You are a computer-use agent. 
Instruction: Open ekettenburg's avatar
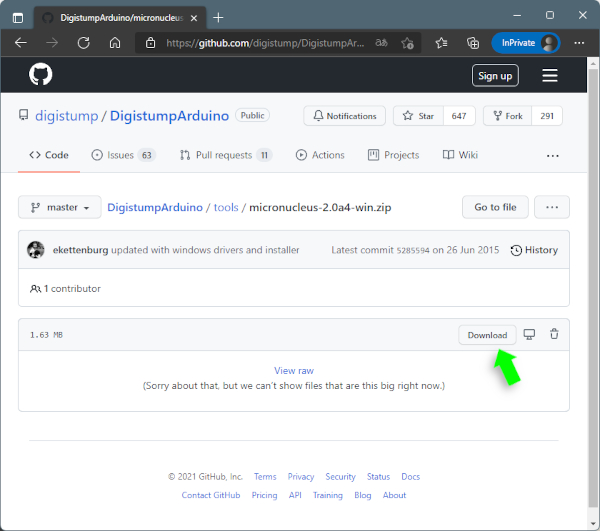tap(36, 250)
